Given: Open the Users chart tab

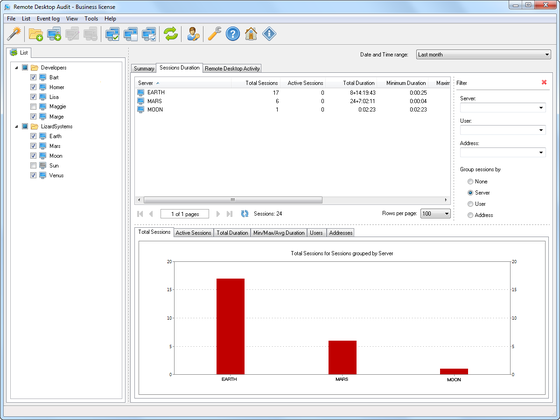Looking at the screenshot, I should coord(316,233).
